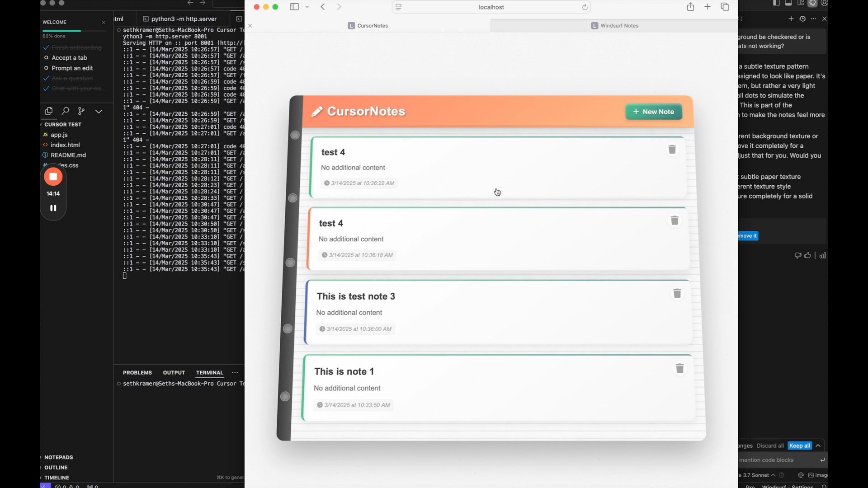Screen dimensions: 868x488
Task: Navigate forward with Cursor's title bar arrow
Action: coord(203,3)
